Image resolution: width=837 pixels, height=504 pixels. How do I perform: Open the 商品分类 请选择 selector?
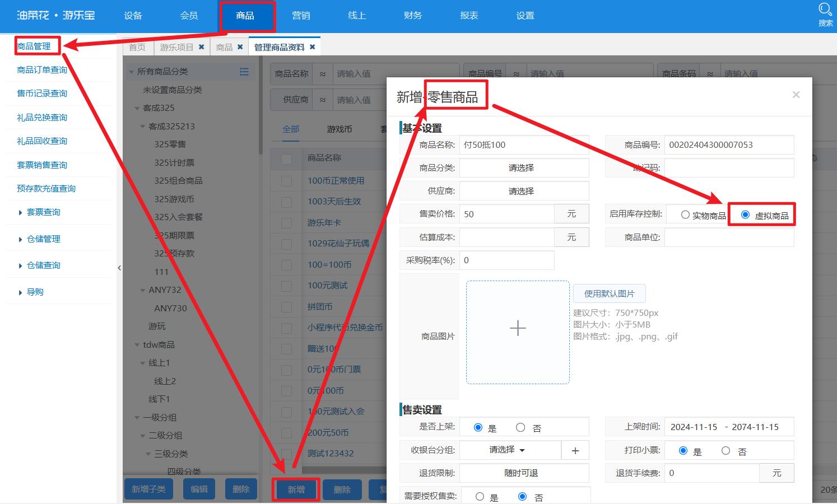click(x=524, y=167)
